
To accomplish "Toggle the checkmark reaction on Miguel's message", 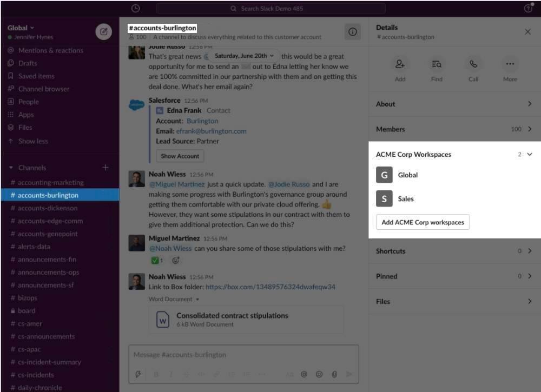I will point(157,260).
